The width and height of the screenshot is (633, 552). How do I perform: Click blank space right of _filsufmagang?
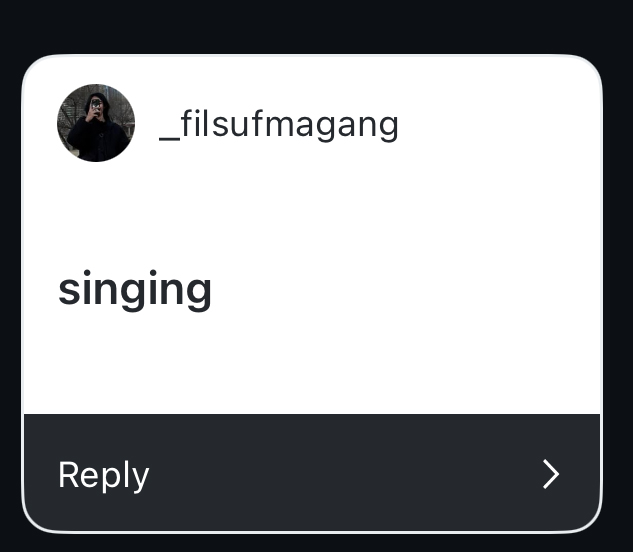tap(500, 125)
